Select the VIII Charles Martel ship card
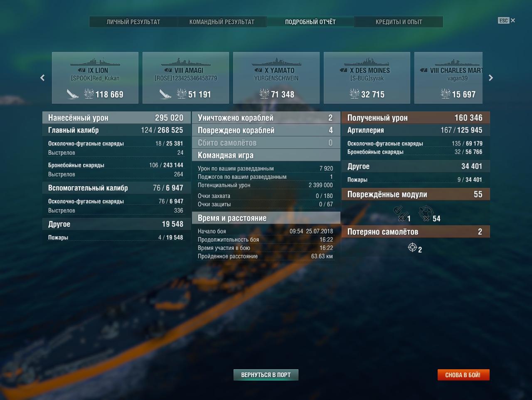The image size is (532, 400). [448, 78]
